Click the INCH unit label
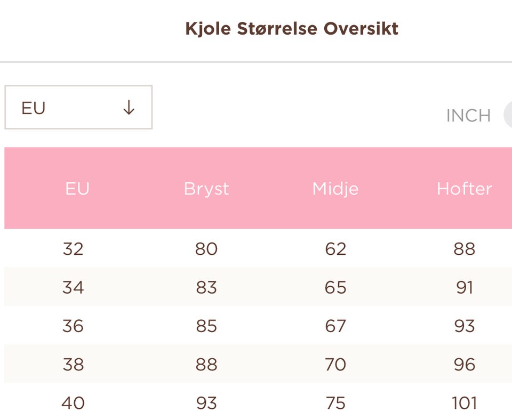 pos(468,116)
